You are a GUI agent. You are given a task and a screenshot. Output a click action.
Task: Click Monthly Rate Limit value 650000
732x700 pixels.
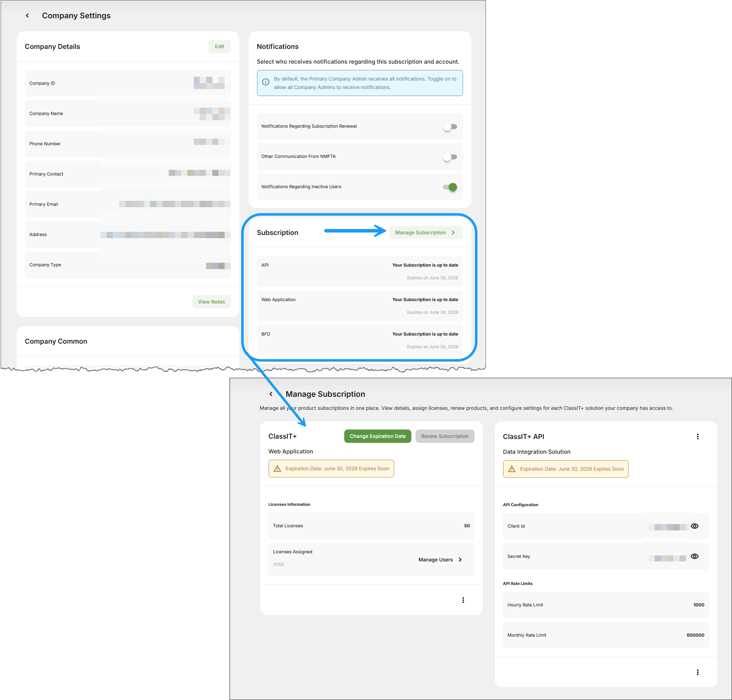pos(695,635)
